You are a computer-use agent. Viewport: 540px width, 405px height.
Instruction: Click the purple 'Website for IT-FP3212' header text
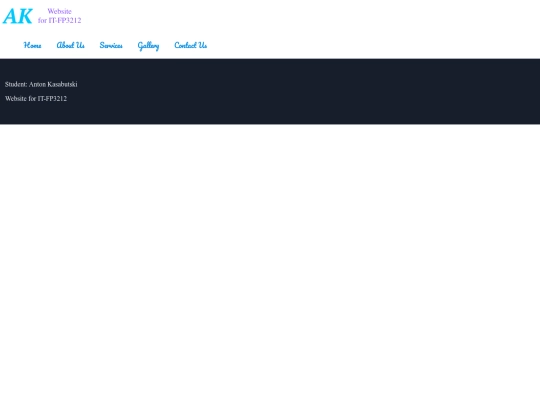(x=60, y=16)
